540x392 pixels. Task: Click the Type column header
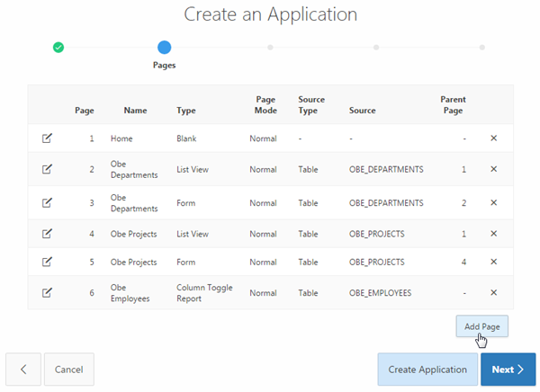(186, 111)
